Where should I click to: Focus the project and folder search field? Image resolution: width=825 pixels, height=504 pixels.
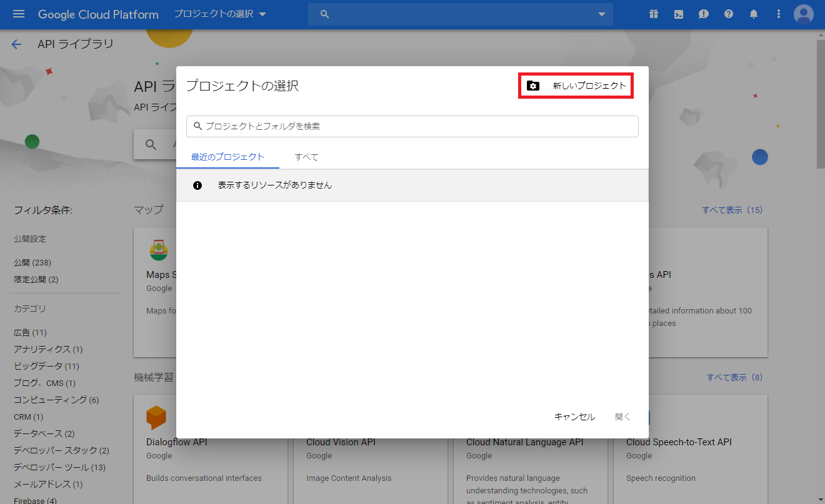(x=412, y=126)
